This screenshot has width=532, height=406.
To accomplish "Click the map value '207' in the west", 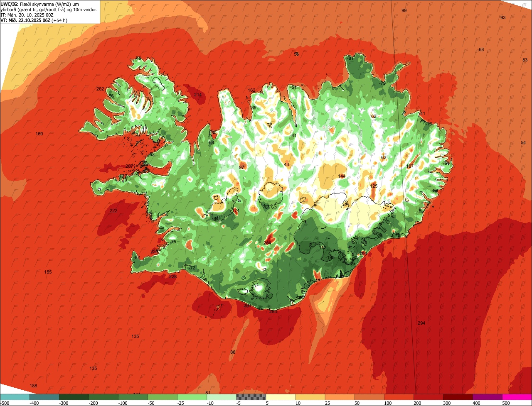I will 129,166.
